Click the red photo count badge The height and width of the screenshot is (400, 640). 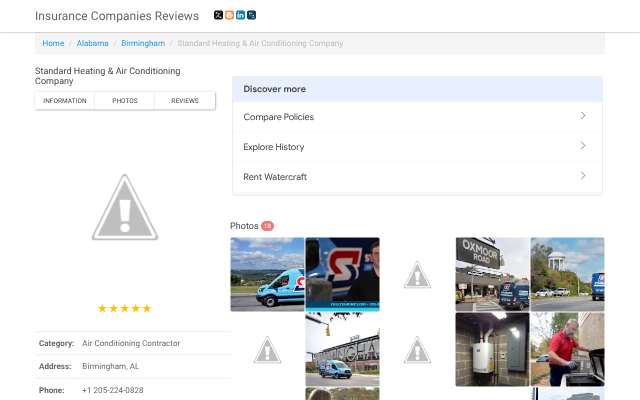click(x=267, y=226)
